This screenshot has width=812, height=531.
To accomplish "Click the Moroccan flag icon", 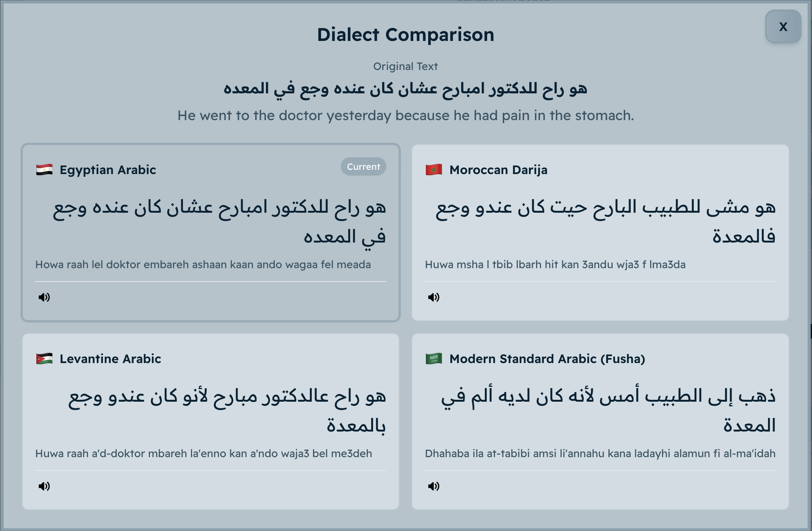I will pos(433,169).
